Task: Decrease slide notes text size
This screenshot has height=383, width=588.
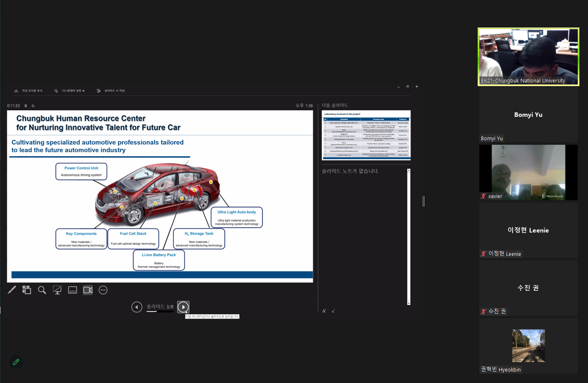Action: tap(333, 311)
